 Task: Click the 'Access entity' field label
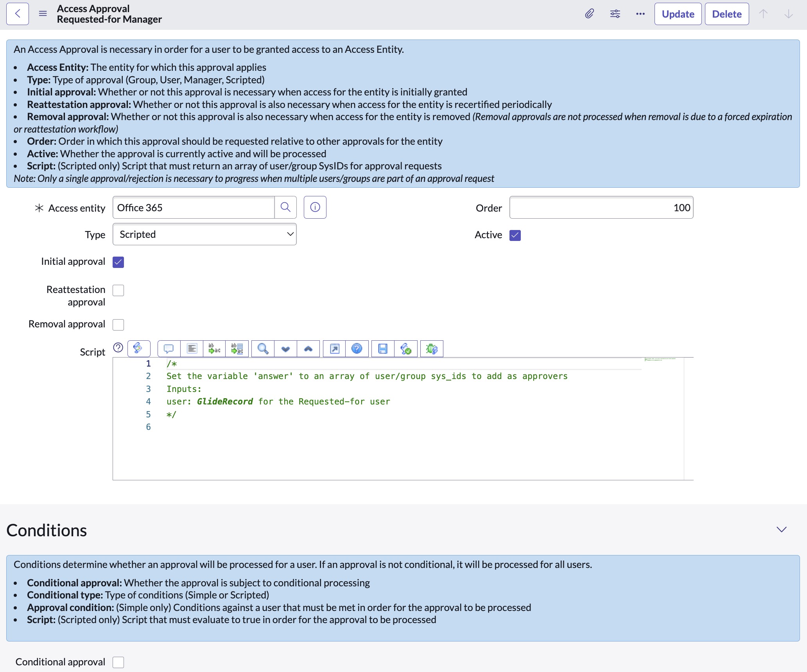click(x=77, y=208)
